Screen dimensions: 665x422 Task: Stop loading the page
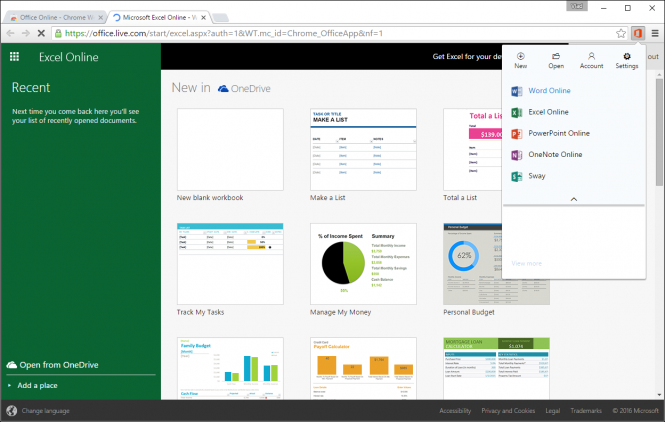click(x=41, y=33)
